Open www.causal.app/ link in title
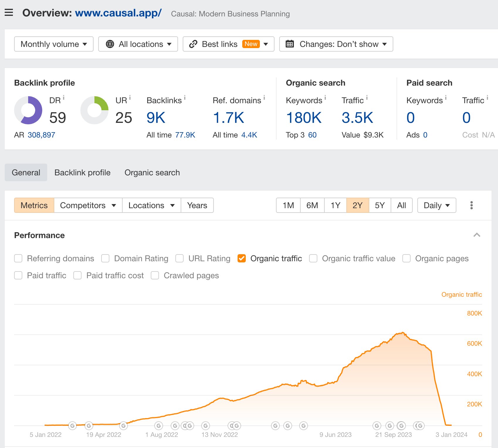498x448 pixels. pyautogui.click(x=118, y=13)
